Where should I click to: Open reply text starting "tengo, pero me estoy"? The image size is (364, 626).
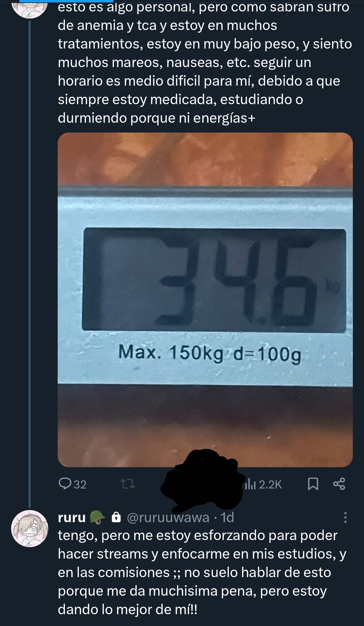202,572
